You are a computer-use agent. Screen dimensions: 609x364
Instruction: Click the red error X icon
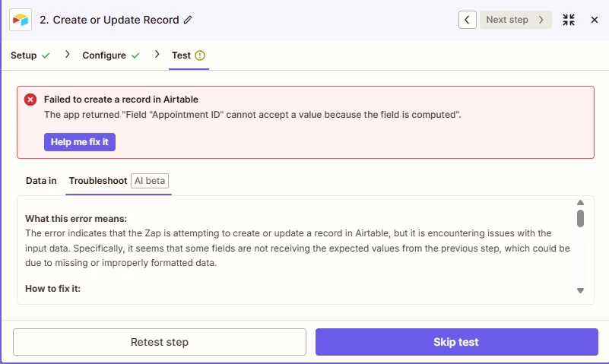click(30, 100)
